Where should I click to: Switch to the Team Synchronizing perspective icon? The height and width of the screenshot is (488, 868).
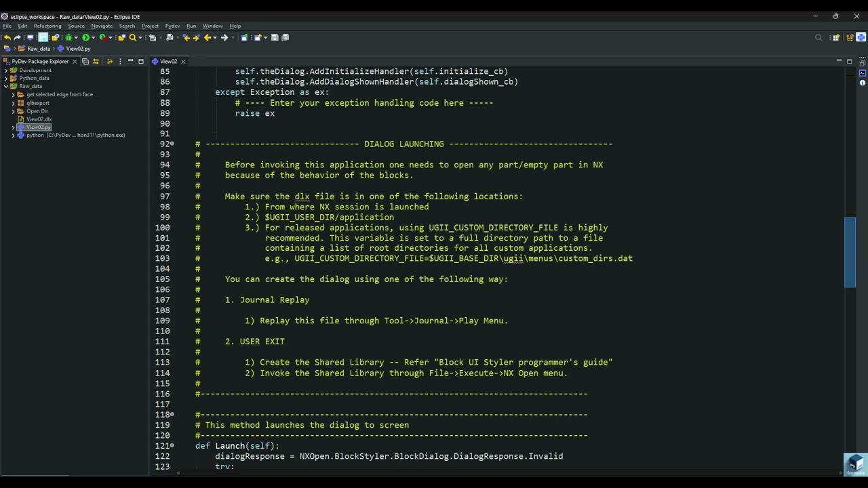click(850, 37)
